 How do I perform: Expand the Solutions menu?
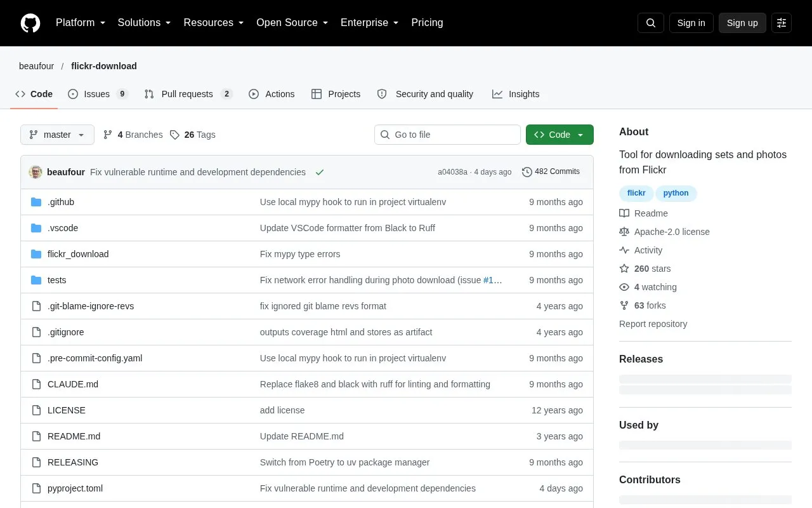(x=144, y=23)
